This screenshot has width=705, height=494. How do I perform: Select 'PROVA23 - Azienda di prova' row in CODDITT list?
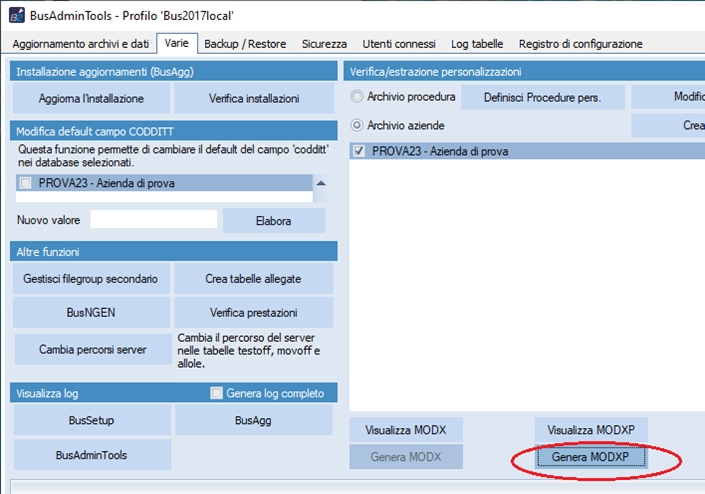point(164,183)
